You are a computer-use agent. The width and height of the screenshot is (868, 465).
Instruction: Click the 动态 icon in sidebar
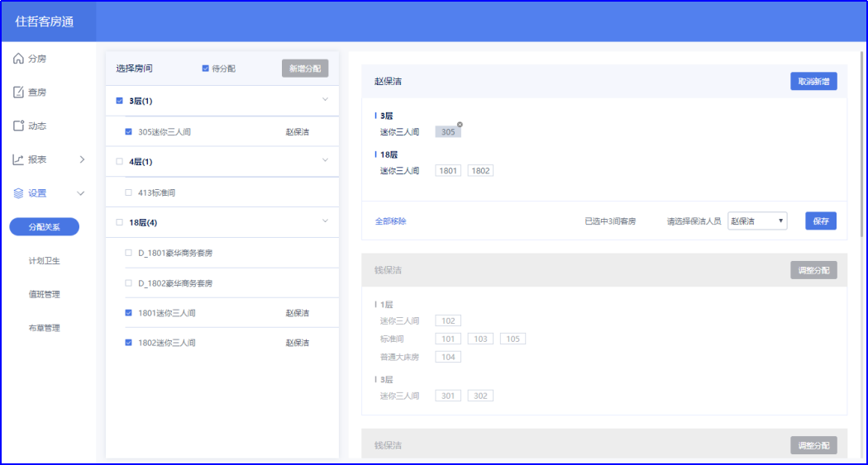click(x=18, y=126)
